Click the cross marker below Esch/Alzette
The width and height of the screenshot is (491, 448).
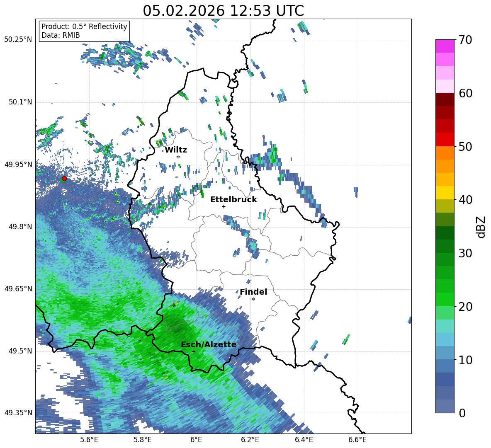pyautogui.click(x=194, y=351)
